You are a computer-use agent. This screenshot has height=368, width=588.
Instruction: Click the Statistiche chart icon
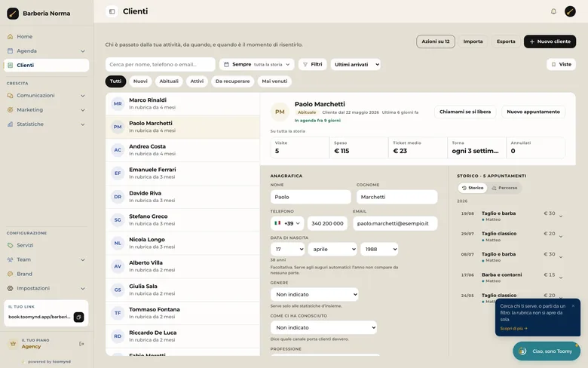10,124
